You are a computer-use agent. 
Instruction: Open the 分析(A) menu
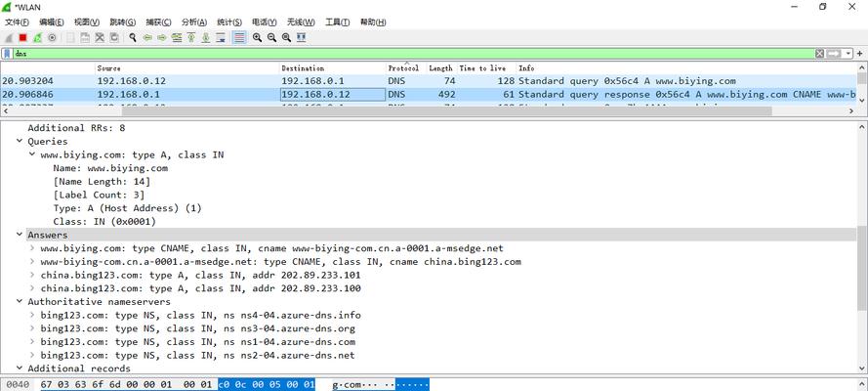tap(194, 22)
